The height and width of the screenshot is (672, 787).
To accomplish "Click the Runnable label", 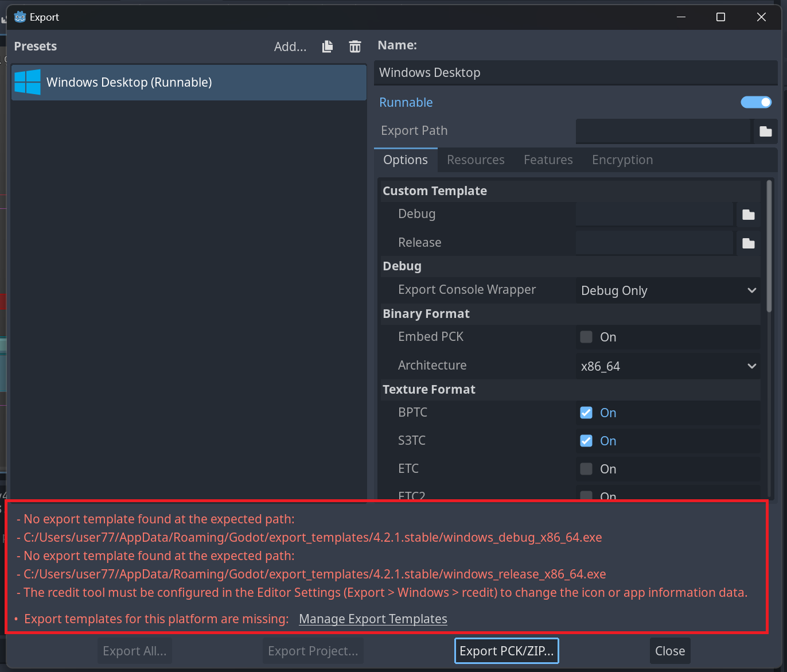I will pyautogui.click(x=406, y=103).
